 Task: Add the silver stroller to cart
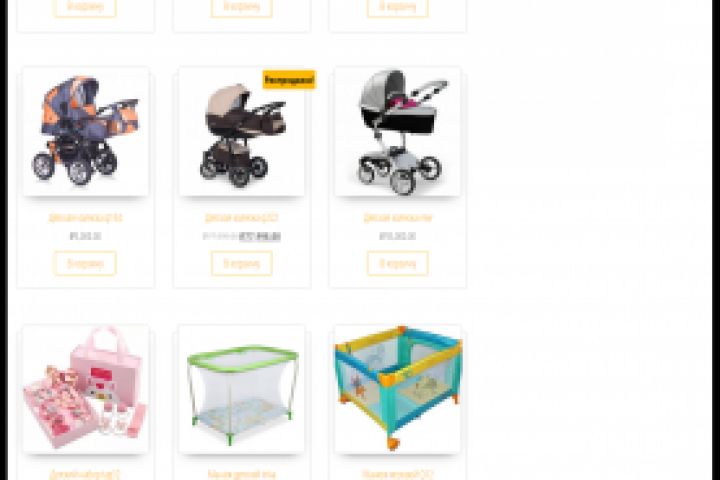[x=398, y=264]
